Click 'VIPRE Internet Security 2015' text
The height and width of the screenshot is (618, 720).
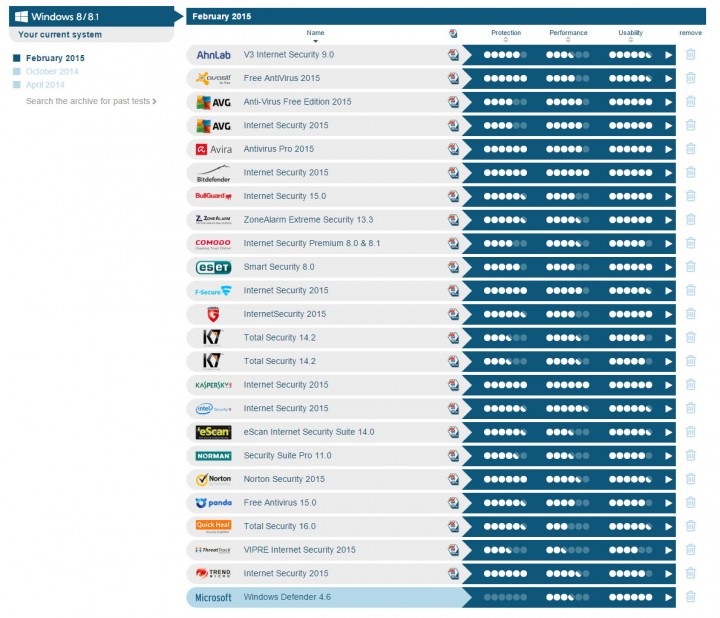[299, 550]
